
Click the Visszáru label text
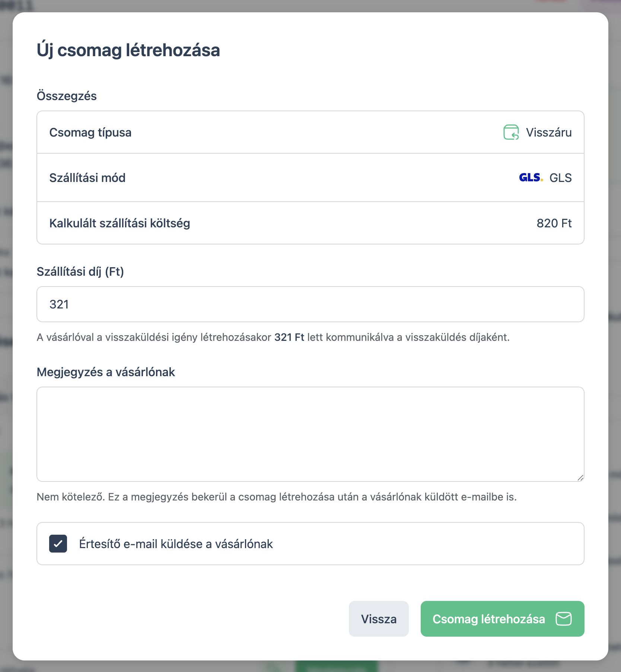[549, 132]
